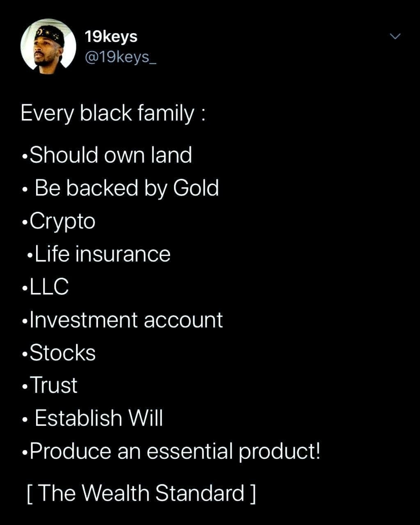Screen dimensions: 420x525
Task: Click the 'Be backed by Gold' line
Action: [x=120, y=189]
